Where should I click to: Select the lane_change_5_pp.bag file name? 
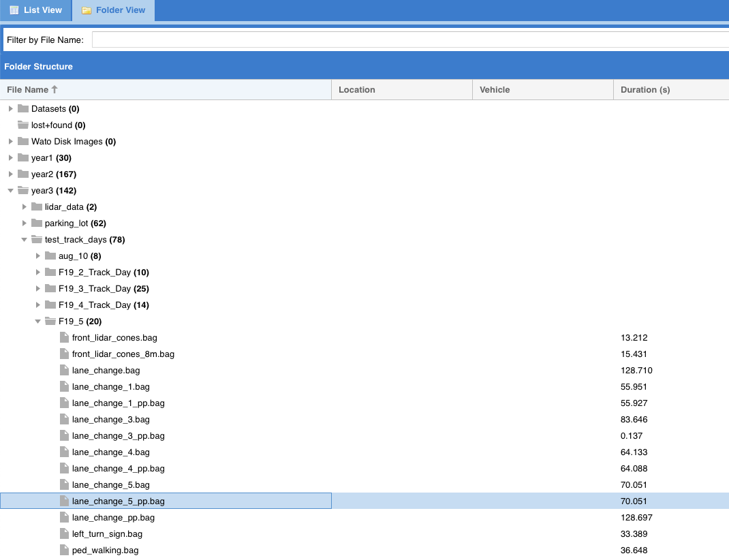click(x=118, y=501)
